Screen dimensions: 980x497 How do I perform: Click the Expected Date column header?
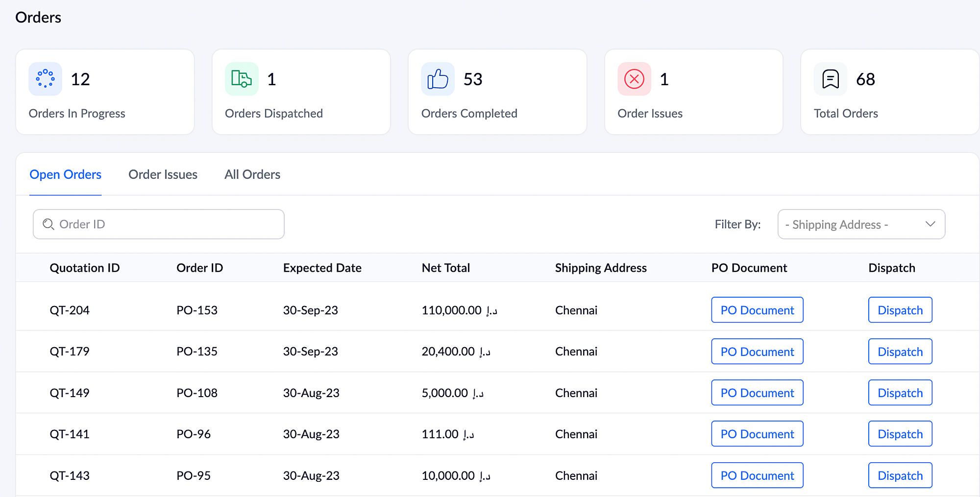click(x=322, y=268)
